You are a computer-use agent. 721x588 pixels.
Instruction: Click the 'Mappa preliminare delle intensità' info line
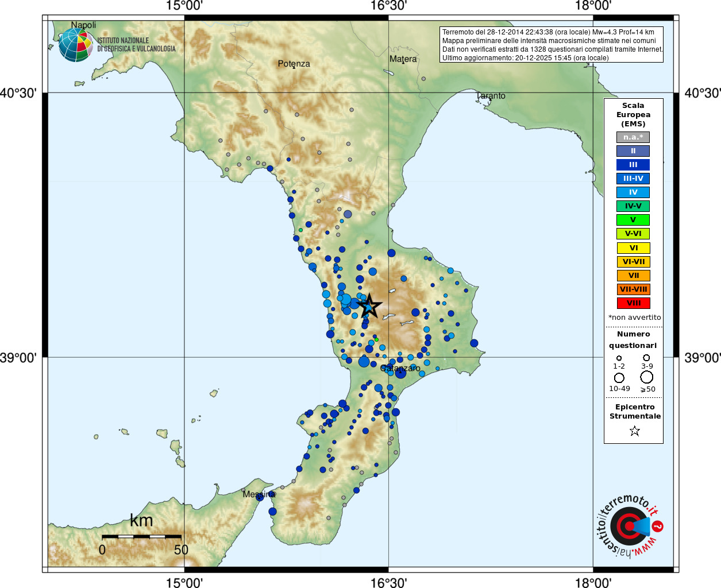[x=549, y=41]
